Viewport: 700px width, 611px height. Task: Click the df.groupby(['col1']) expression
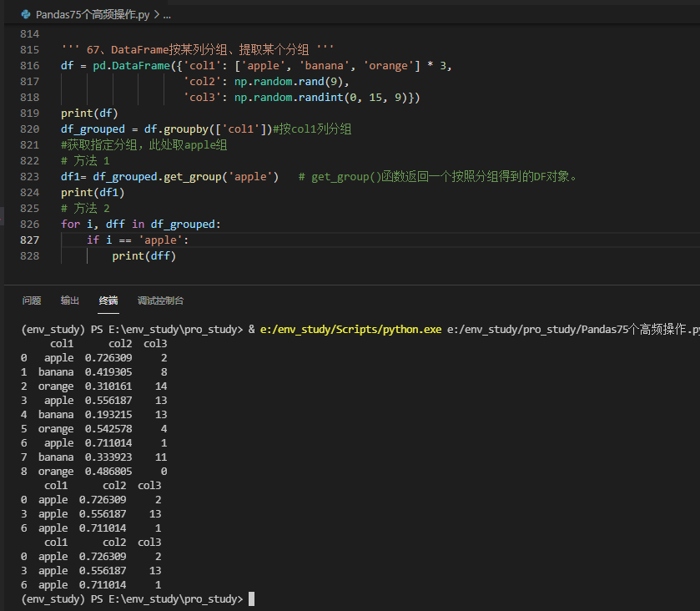point(208,129)
